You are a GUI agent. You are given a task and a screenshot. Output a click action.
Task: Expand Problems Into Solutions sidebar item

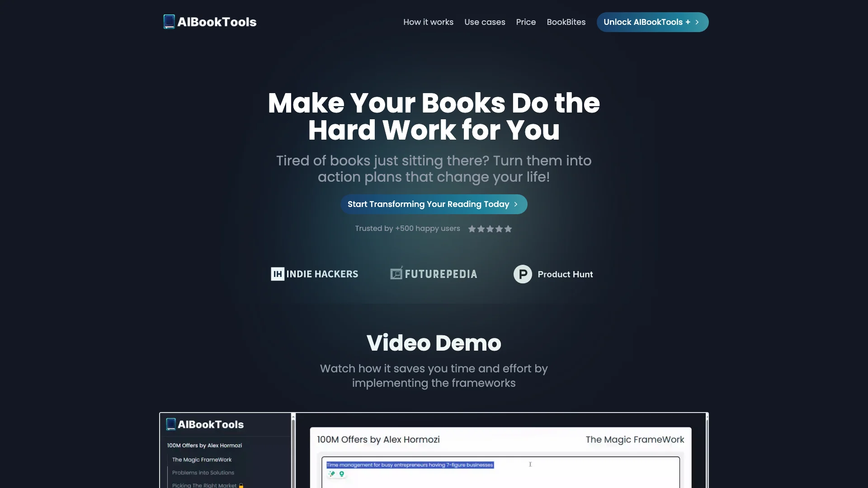click(203, 473)
